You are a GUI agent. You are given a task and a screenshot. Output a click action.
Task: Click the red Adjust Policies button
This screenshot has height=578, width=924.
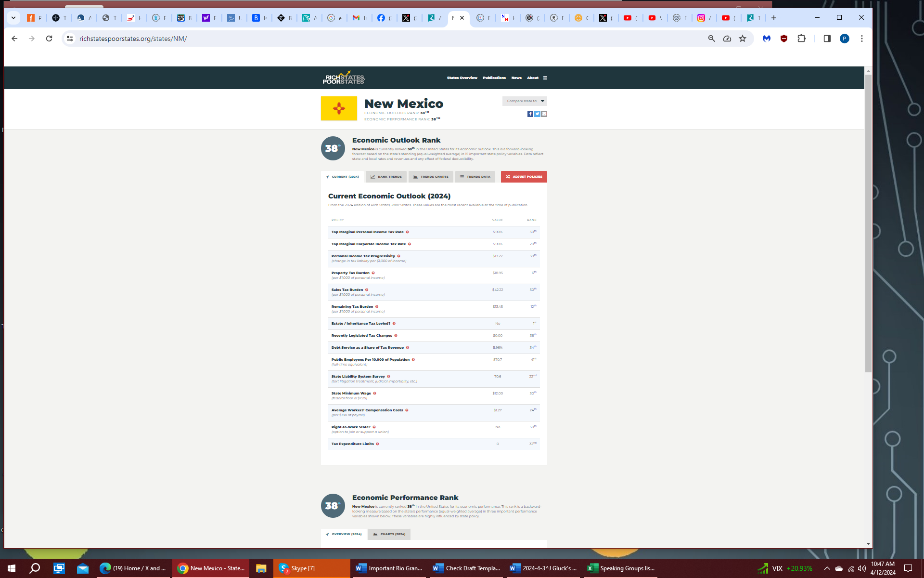pyautogui.click(x=524, y=177)
